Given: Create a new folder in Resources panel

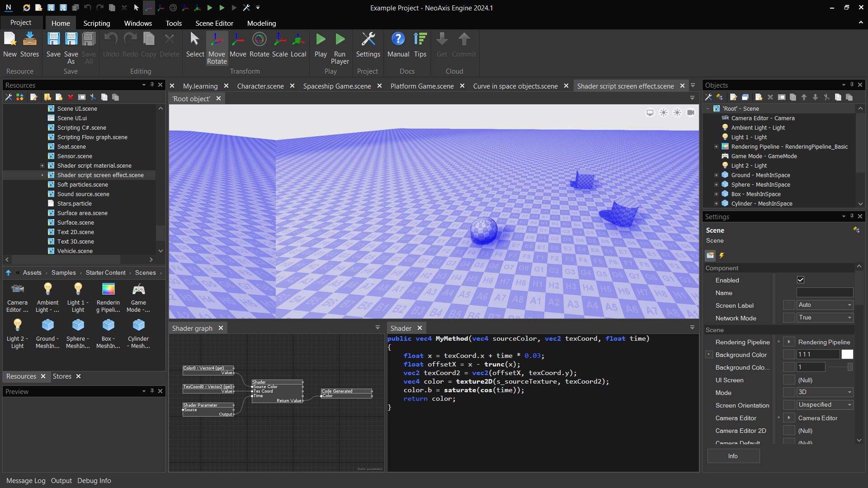Looking at the screenshot, I should click(47, 97).
